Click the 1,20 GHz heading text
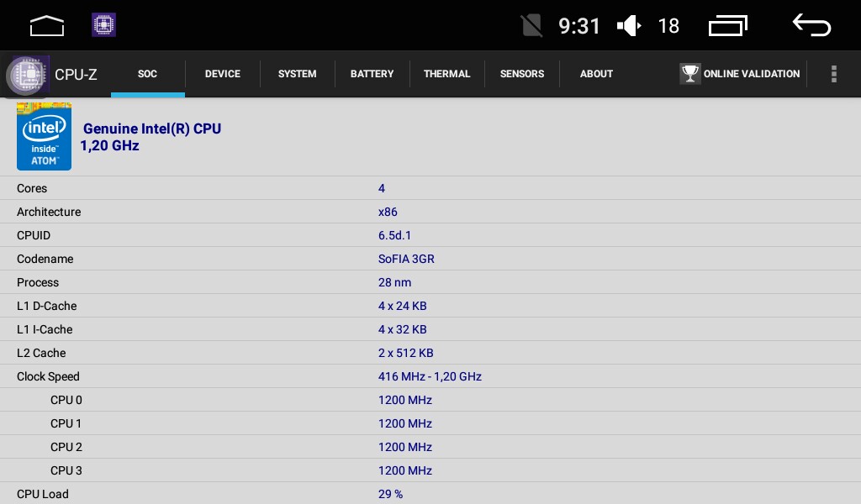 (109, 146)
